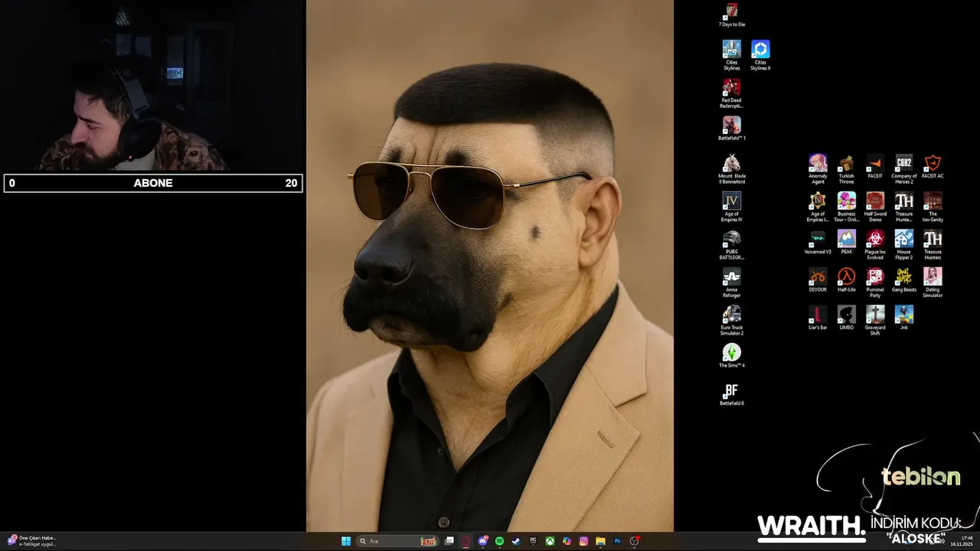The height and width of the screenshot is (551, 980).
Task: Open Epic Games Launcher from taskbar
Action: click(x=534, y=541)
